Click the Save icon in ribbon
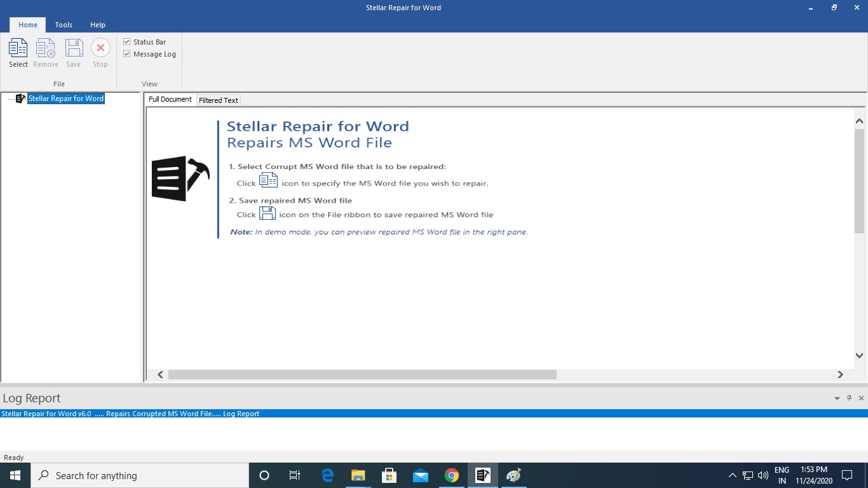 pos(74,48)
